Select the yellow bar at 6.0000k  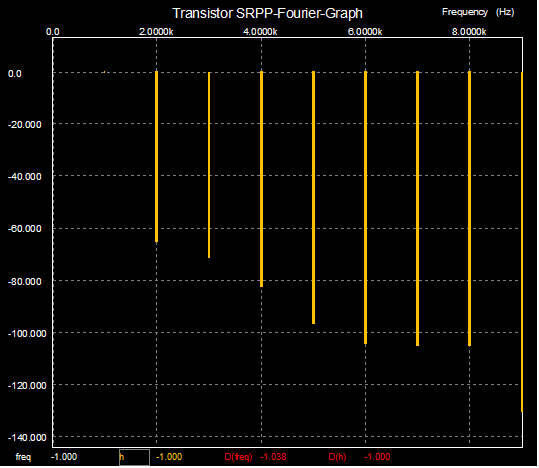coord(366,208)
